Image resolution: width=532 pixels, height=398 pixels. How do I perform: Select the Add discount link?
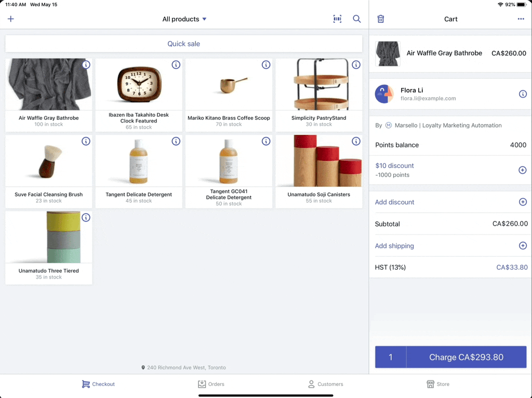coord(394,202)
